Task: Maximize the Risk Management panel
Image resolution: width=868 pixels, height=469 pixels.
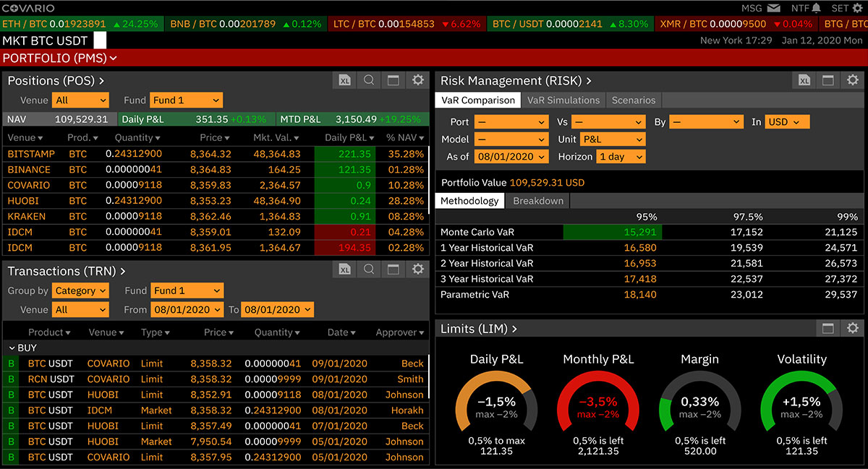Action: click(x=828, y=80)
